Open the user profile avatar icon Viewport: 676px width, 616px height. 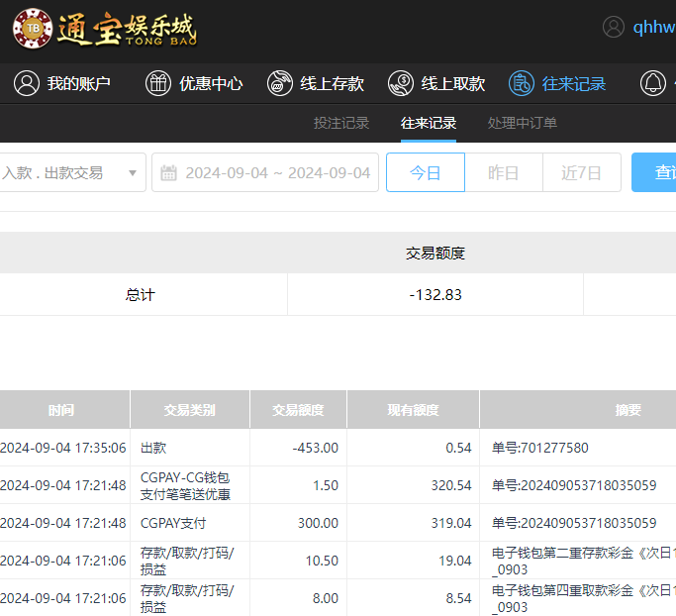[614, 27]
